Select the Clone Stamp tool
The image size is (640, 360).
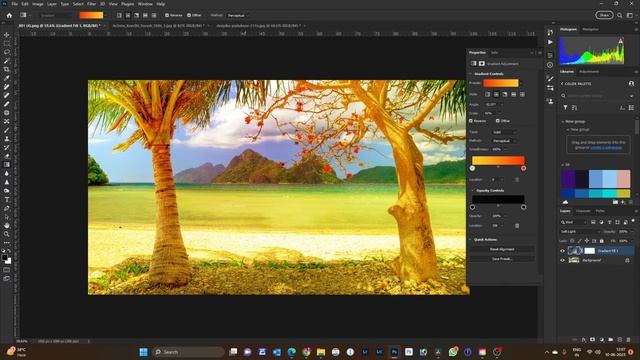(7, 139)
